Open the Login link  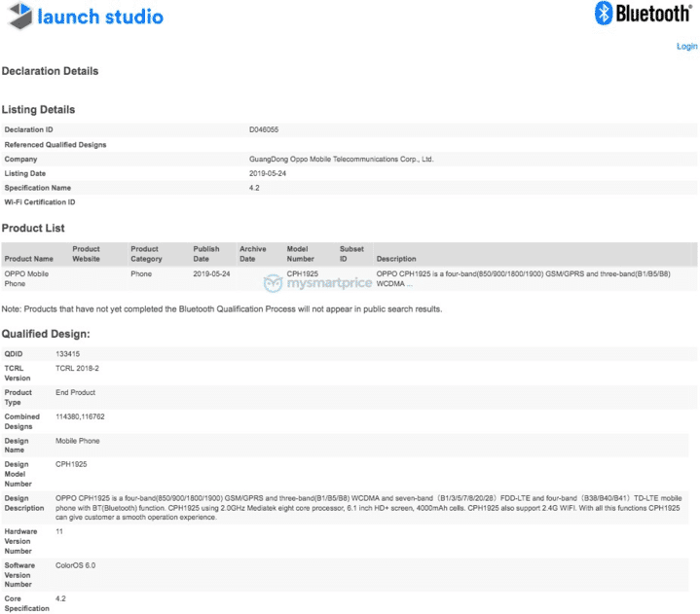pos(686,47)
